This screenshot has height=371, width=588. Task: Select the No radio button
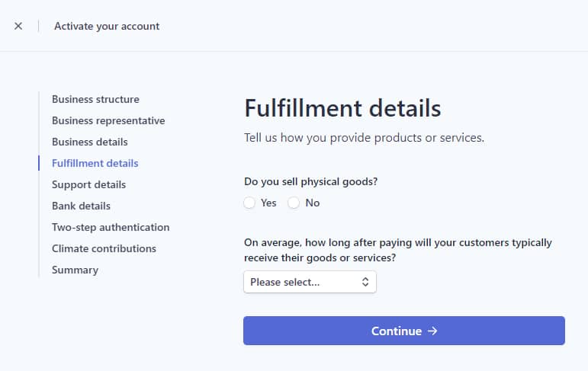tap(294, 203)
